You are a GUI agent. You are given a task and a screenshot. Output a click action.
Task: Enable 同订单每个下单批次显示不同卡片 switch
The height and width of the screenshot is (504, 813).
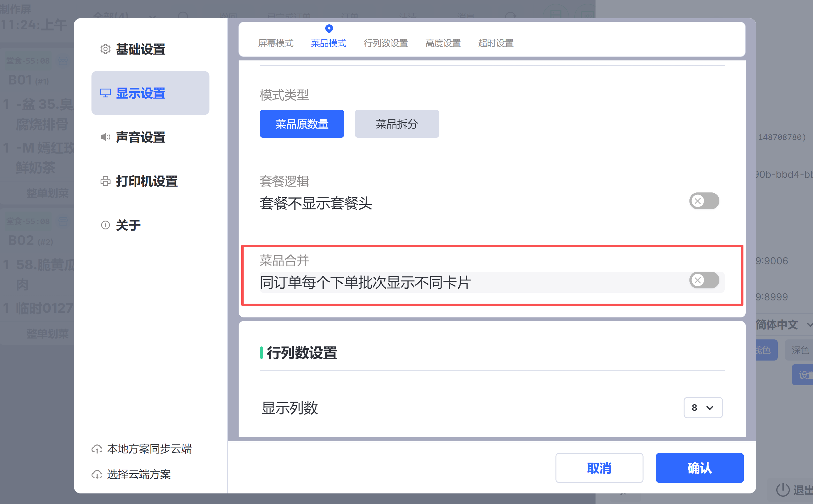[x=704, y=280]
